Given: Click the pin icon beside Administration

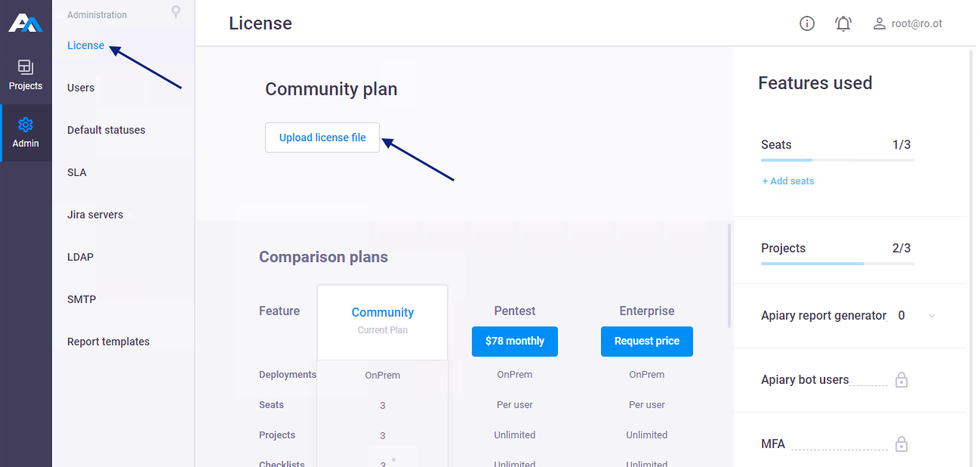Looking at the screenshot, I should (x=176, y=12).
